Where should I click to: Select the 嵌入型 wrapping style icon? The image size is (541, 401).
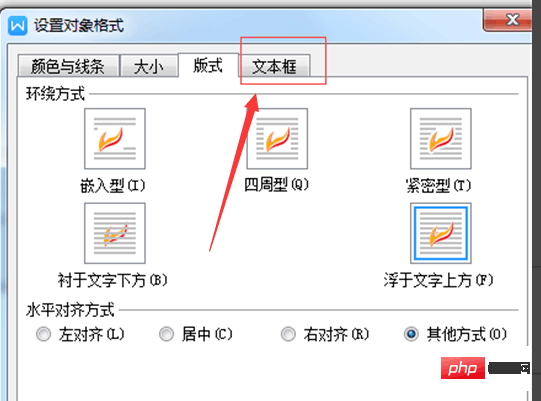click(115, 139)
